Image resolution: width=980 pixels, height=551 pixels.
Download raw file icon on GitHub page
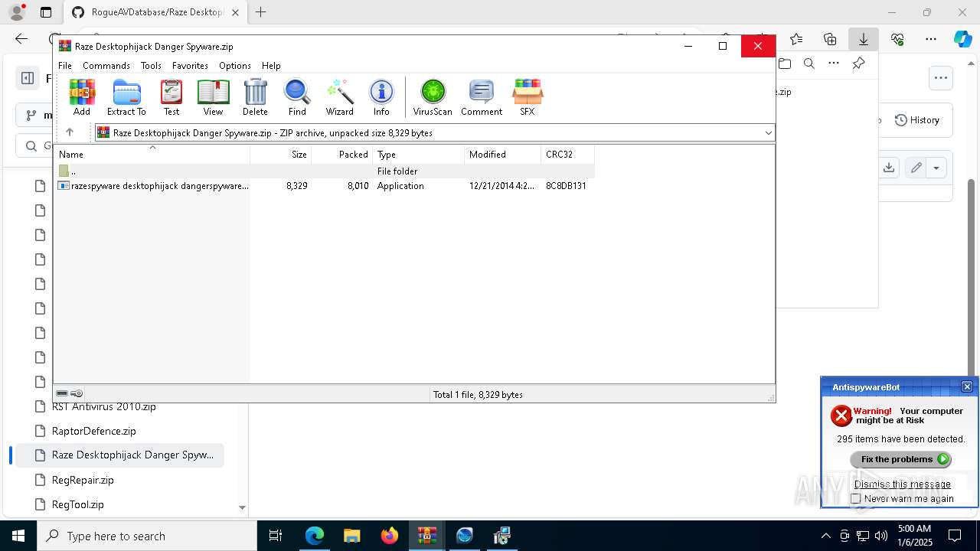pos(889,168)
